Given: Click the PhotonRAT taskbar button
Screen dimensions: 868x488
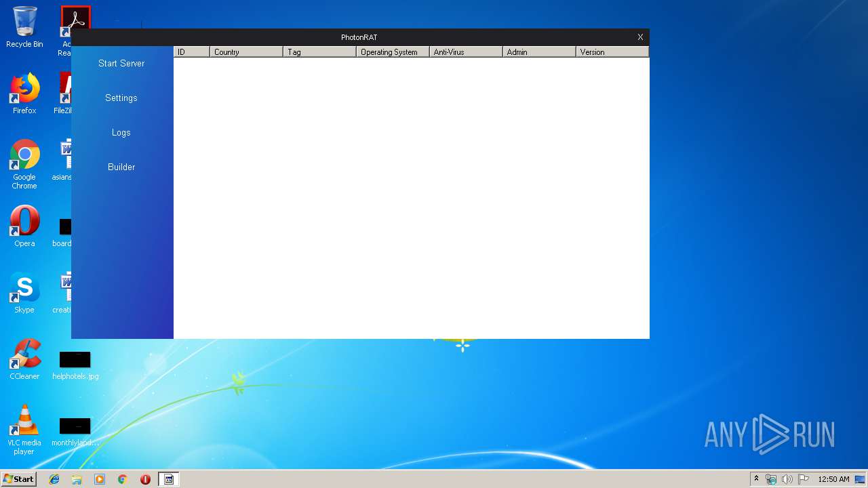Looking at the screenshot, I should [169, 479].
